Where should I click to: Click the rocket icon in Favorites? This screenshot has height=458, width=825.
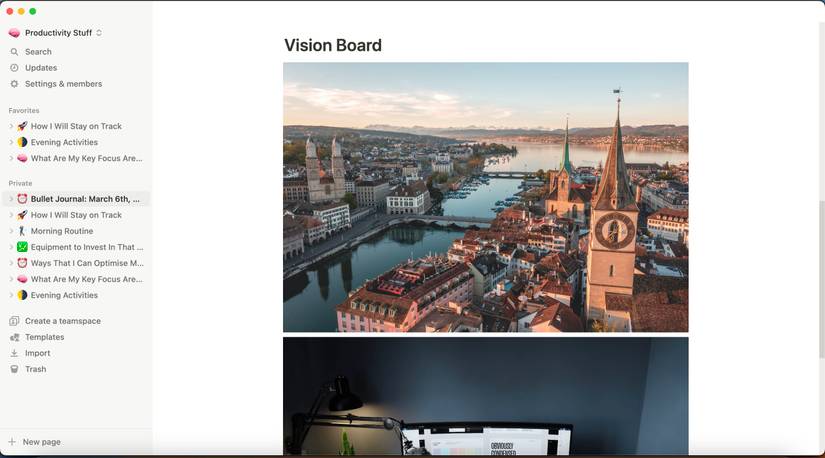coord(22,126)
